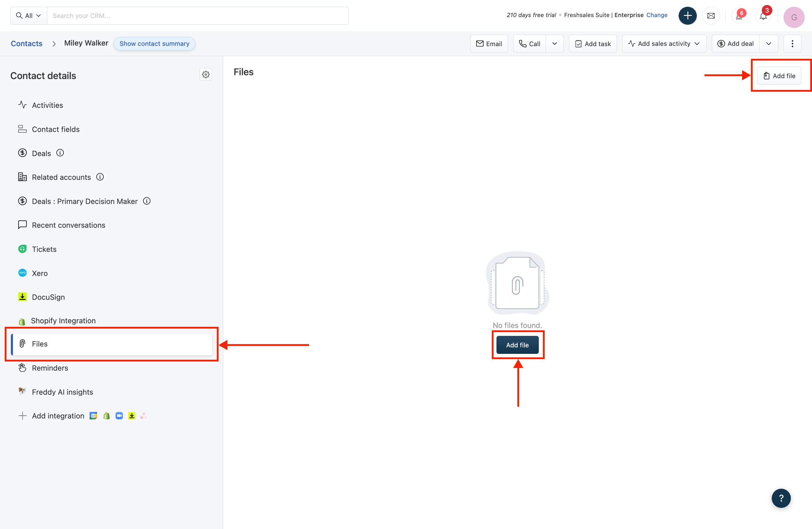Click the Call button

pos(529,44)
